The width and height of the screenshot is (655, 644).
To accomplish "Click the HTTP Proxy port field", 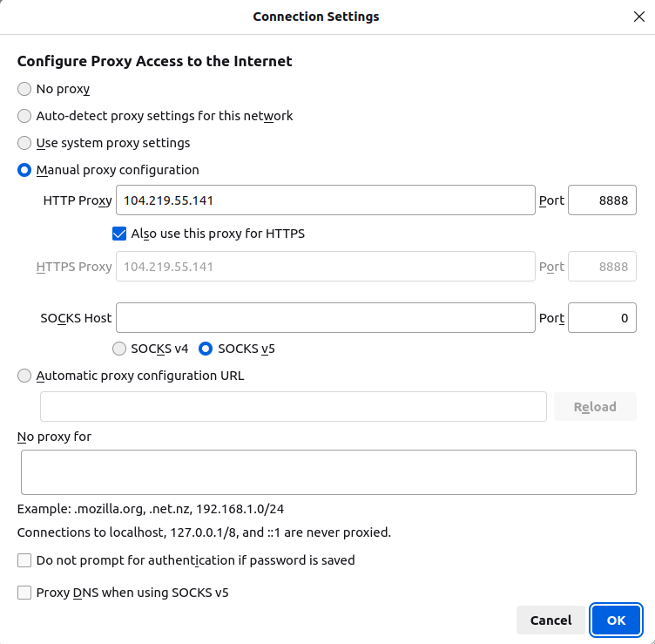I will pos(602,200).
